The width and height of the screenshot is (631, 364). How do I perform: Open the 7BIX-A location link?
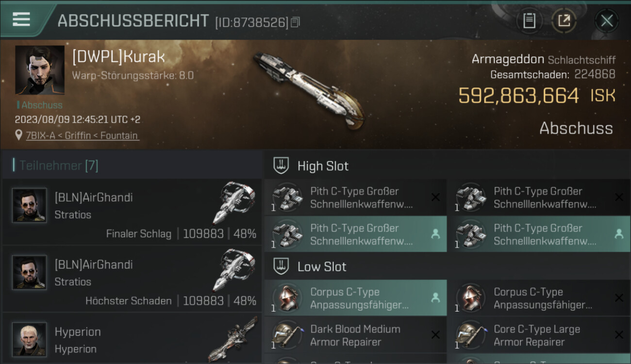(82, 136)
